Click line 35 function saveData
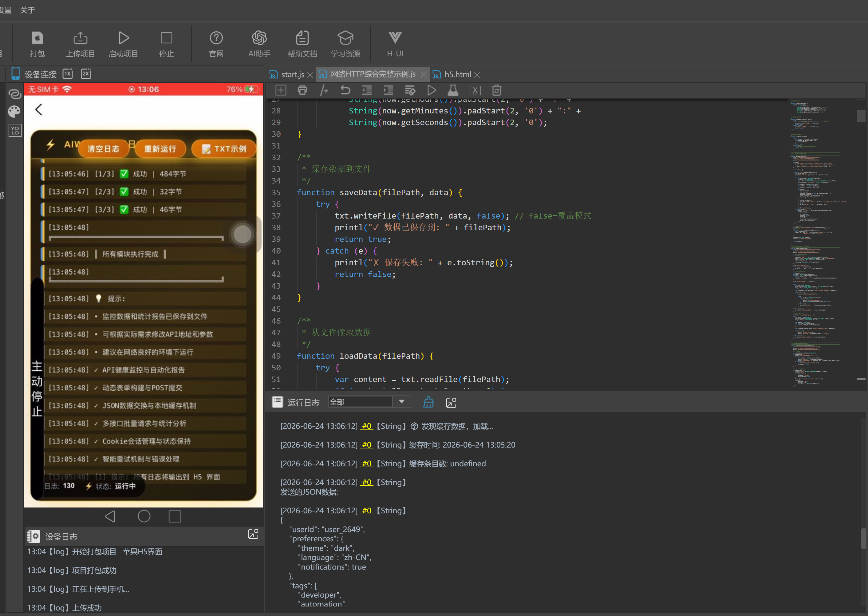868x616 pixels. tap(379, 192)
